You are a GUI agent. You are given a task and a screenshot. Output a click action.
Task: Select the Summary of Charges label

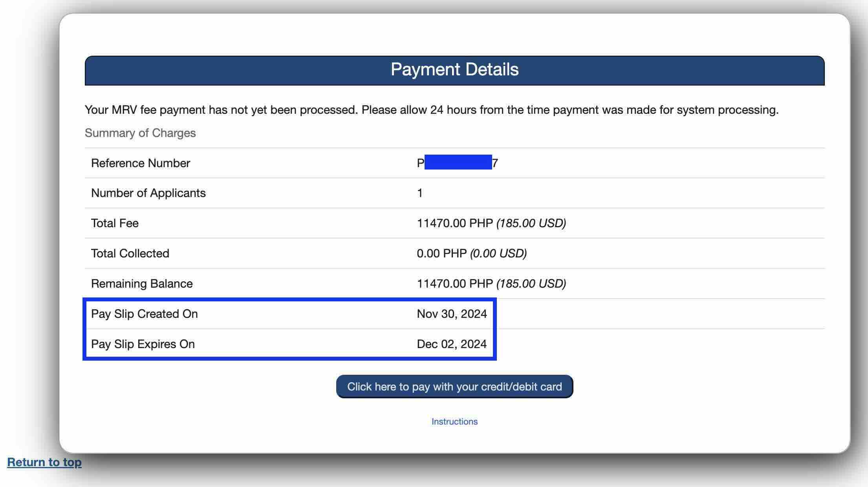140,133
